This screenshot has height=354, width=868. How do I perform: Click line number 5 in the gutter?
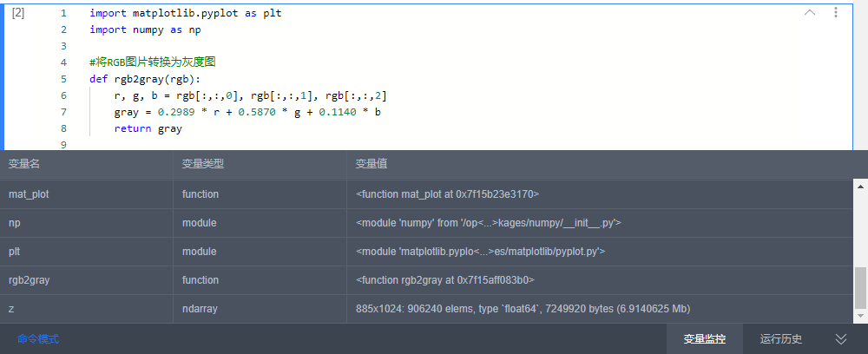click(x=63, y=79)
